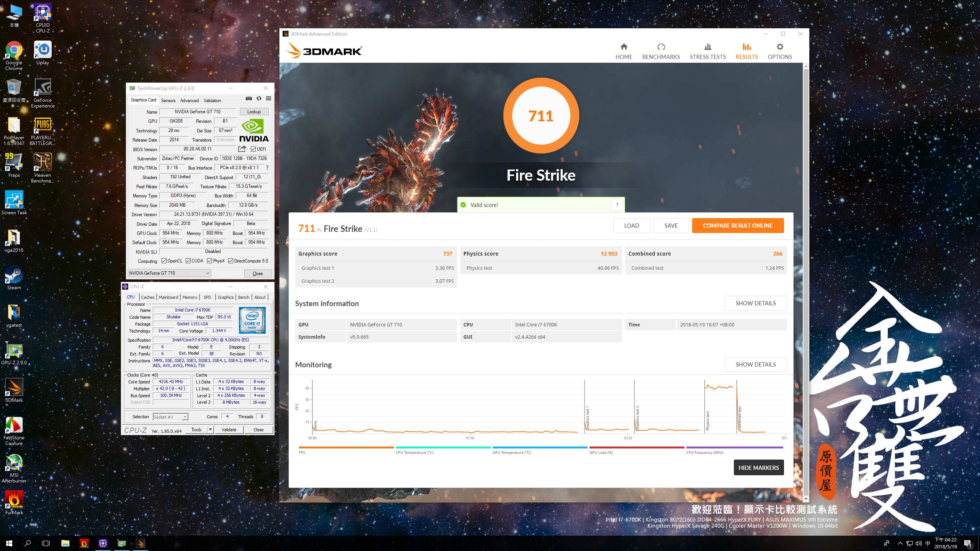Click CPU-Z Validate button
The width and height of the screenshot is (980, 551).
(x=229, y=430)
